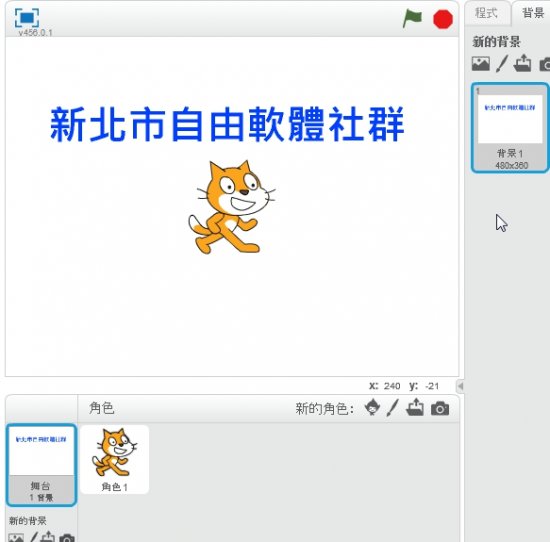This screenshot has height=542, width=550.
Task: Click the y: -21 coordinate readout
Action: (424, 386)
